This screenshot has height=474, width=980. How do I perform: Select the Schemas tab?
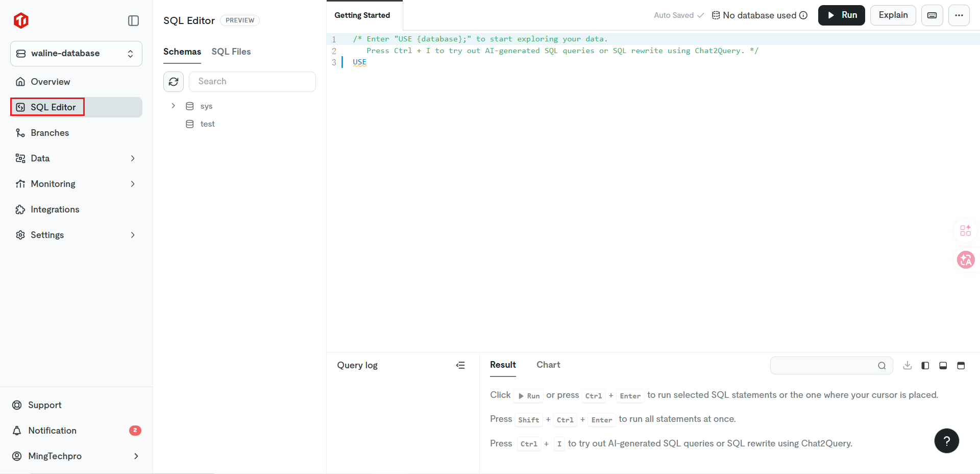(x=182, y=52)
